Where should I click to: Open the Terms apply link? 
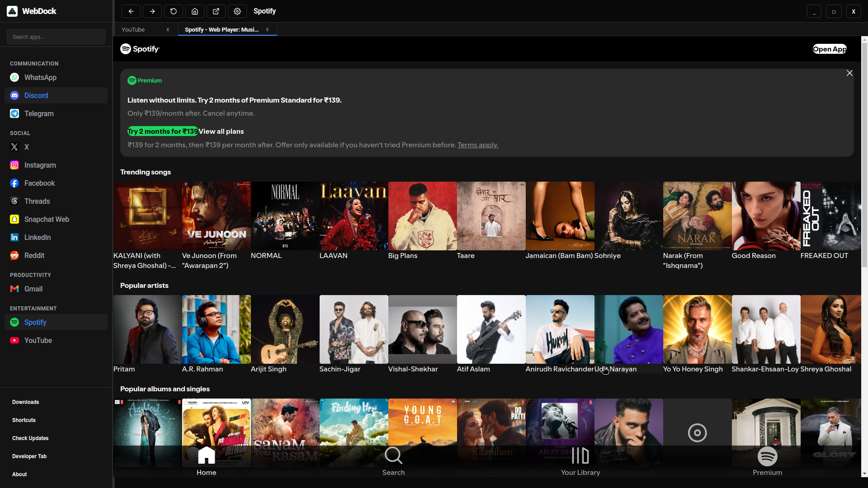coord(477,145)
